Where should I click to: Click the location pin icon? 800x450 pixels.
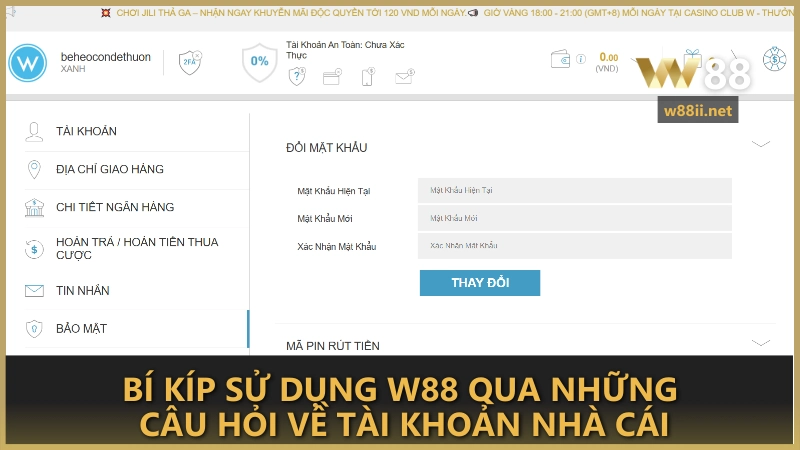[x=34, y=169]
